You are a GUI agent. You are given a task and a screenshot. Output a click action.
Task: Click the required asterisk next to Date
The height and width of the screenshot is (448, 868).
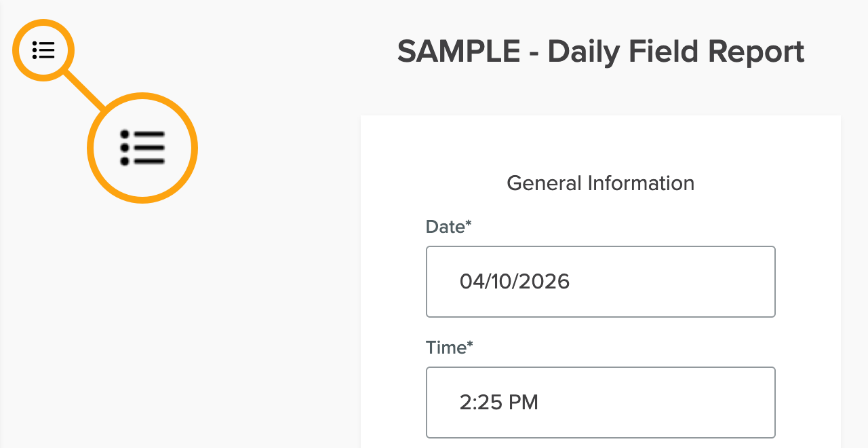click(x=468, y=224)
